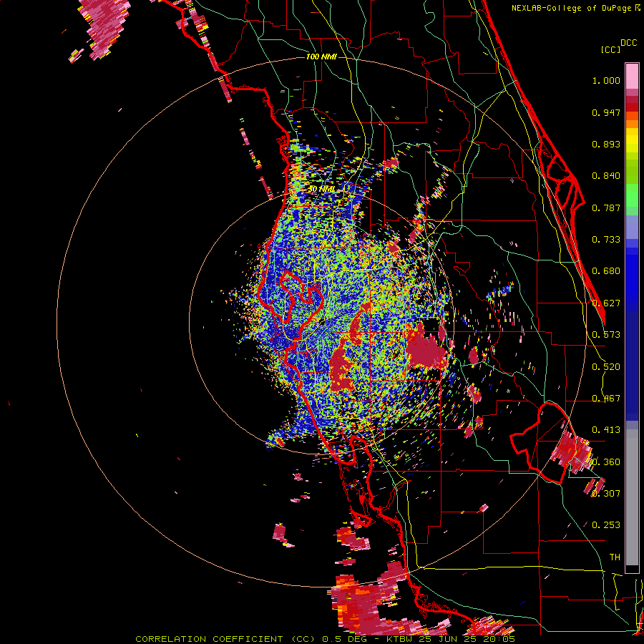This screenshot has width=644, height=644.
Task: Click the 0.360 legend value
Action: [x=606, y=462]
